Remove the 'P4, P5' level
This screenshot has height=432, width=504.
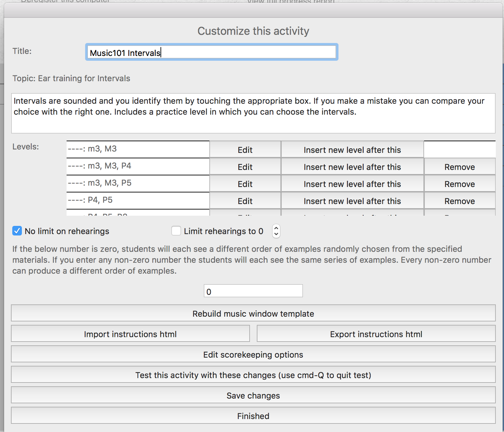pyautogui.click(x=459, y=201)
